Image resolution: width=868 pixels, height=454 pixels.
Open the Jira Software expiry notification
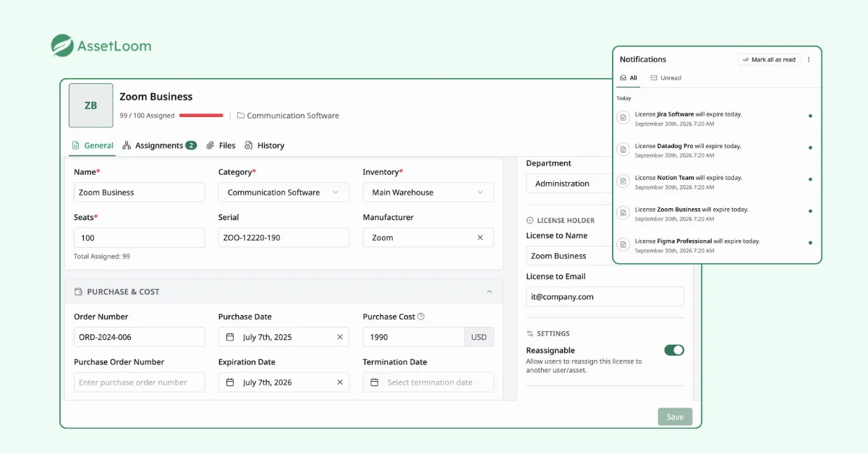(717, 118)
